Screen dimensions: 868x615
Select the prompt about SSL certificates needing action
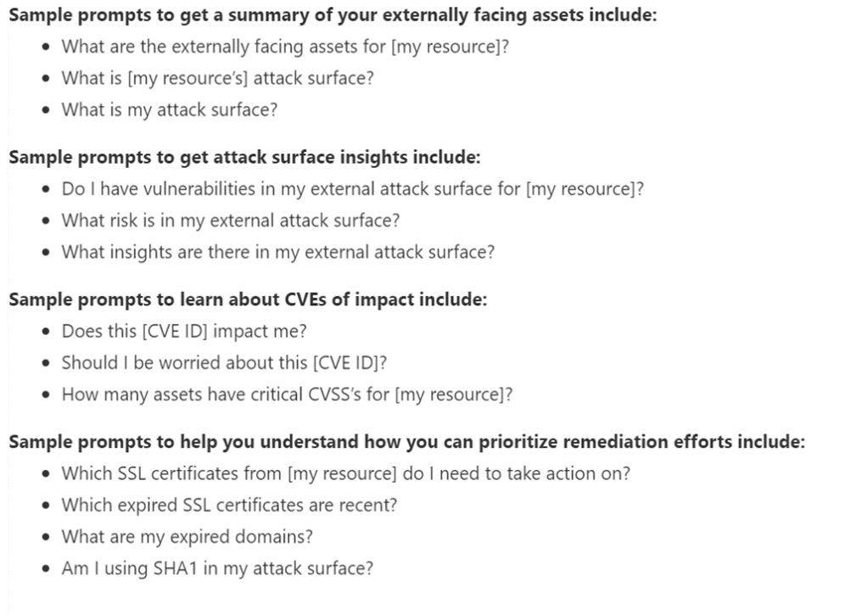pos(345,473)
